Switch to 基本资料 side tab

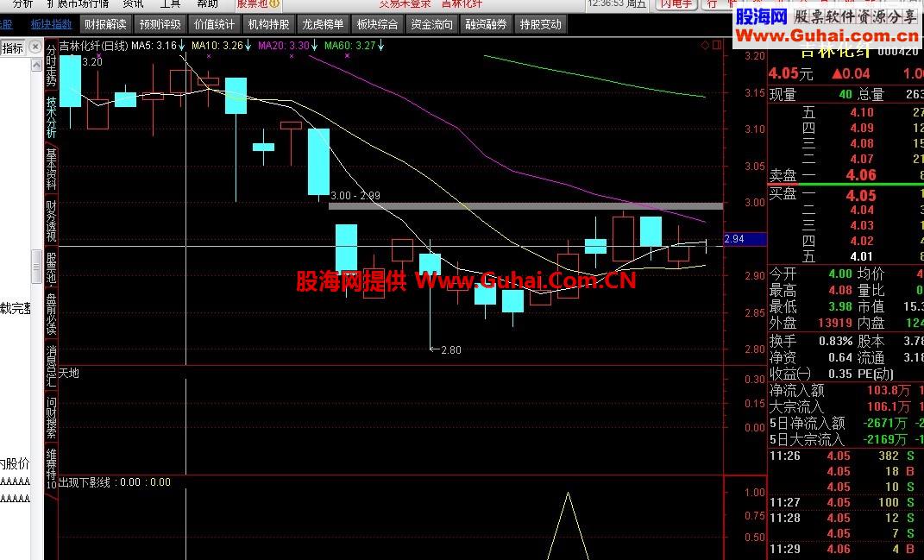[x=52, y=169]
